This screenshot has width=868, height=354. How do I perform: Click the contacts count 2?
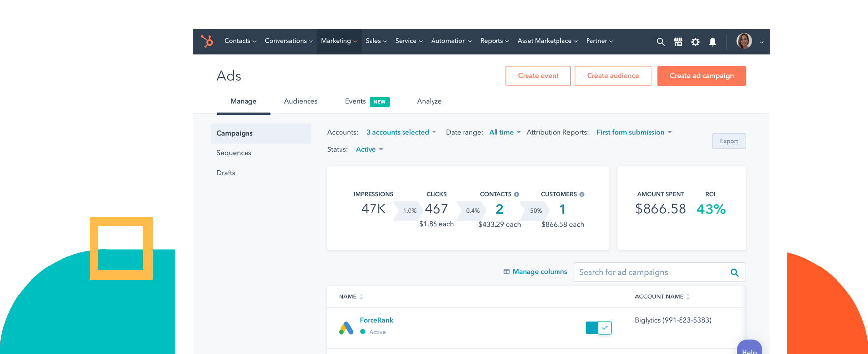[x=499, y=209]
